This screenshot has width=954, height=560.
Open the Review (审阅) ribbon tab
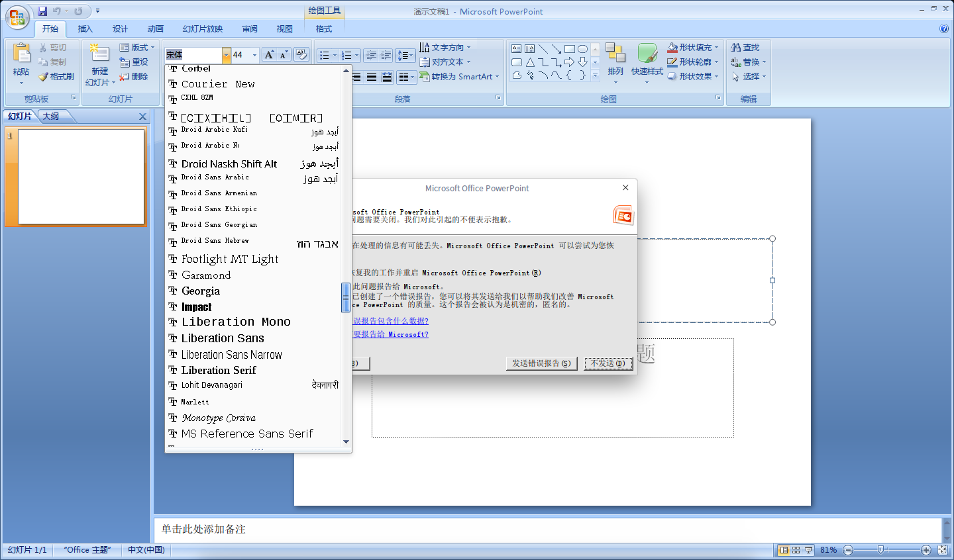click(250, 29)
